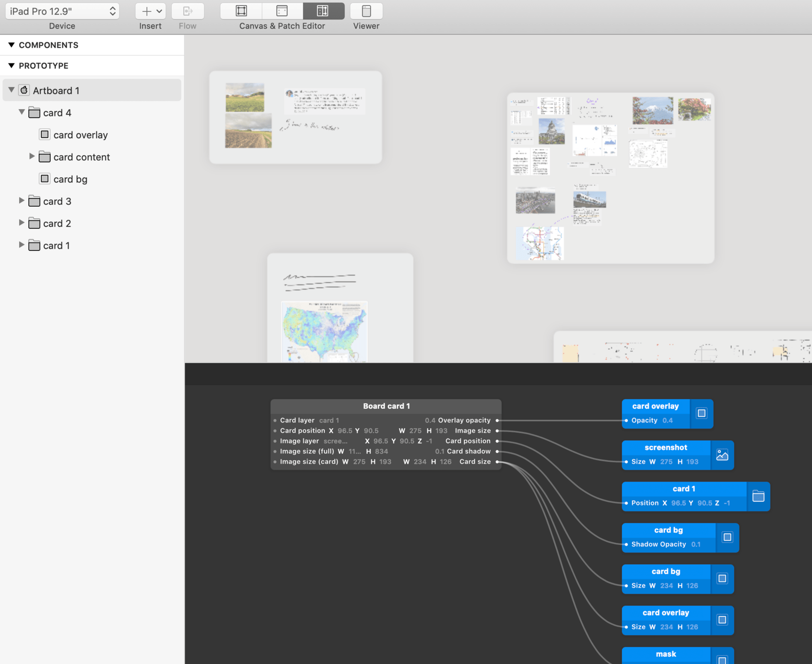Click the Opacity 0.4 value on card overlay patch
Screen dimensions: 812x664
click(x=667, y=421)
